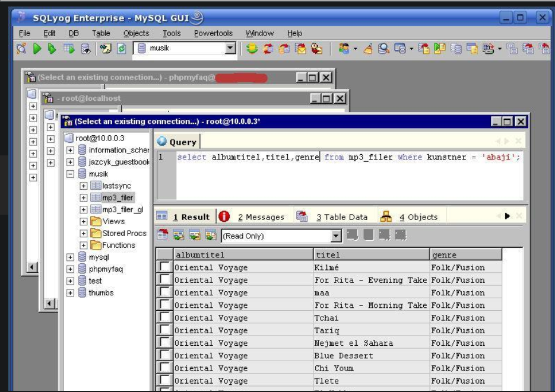
Task: Click the Table Data tab icon
Action: click(302, 216)
